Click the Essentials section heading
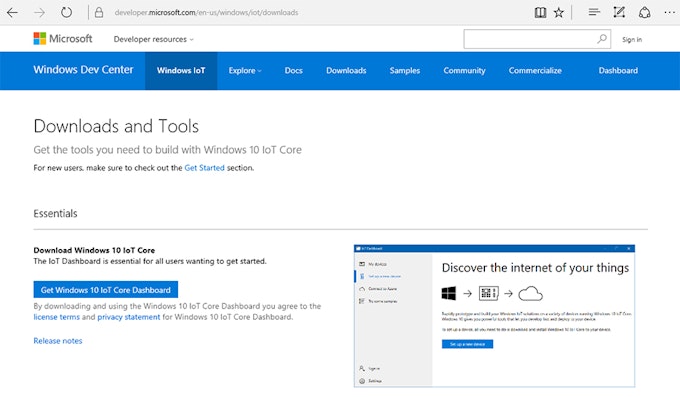The height and width of the screenshot is (397, 680). click(x=56, y=213)
